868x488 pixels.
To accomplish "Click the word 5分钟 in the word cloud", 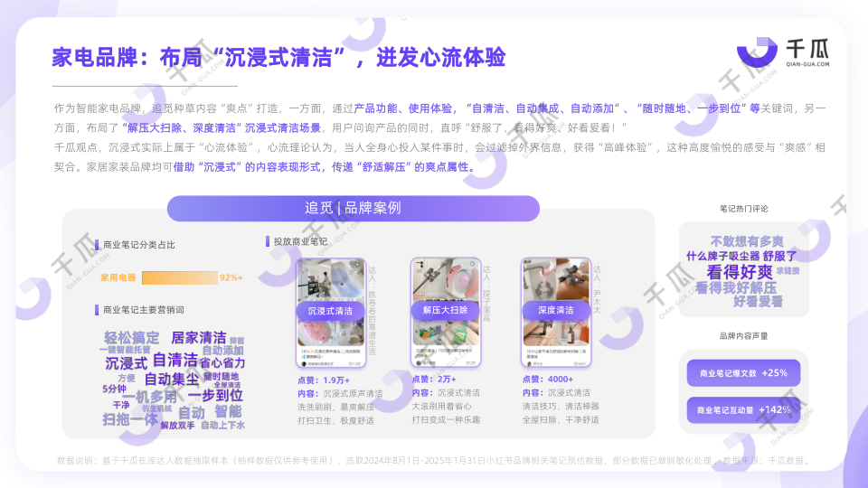I will tap(114, 389).
